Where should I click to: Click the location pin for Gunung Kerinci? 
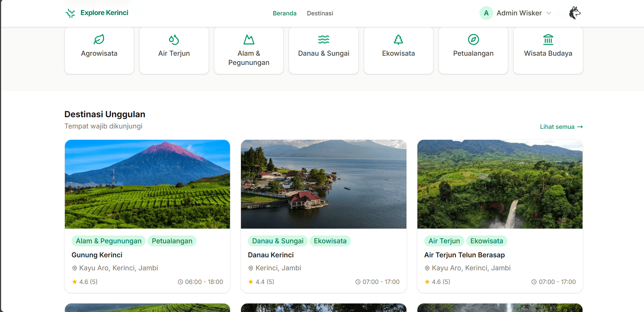click(x=74, y=268)
